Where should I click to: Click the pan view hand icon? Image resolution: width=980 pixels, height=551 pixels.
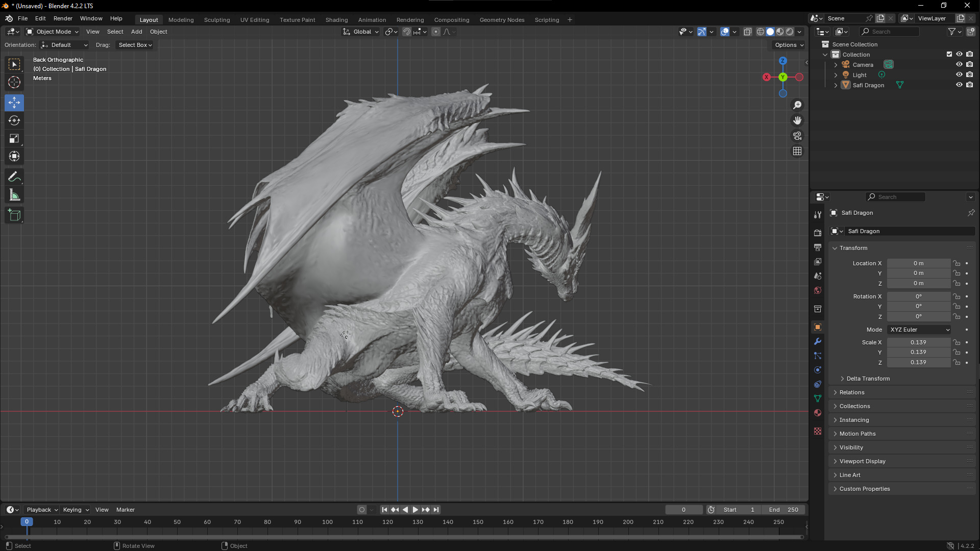pos(797,120)
